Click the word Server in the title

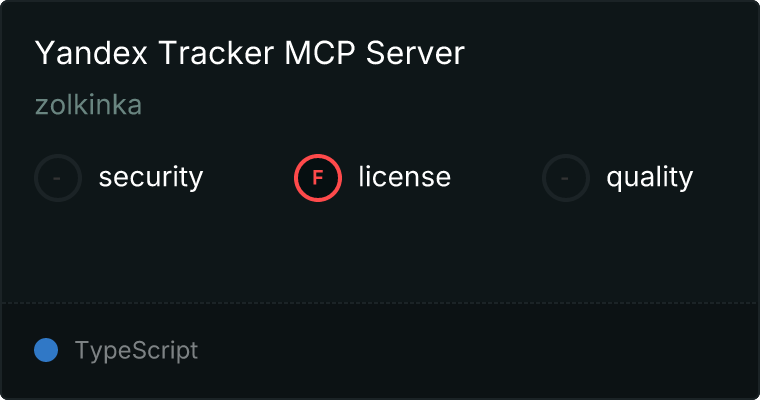pos(415,52)
